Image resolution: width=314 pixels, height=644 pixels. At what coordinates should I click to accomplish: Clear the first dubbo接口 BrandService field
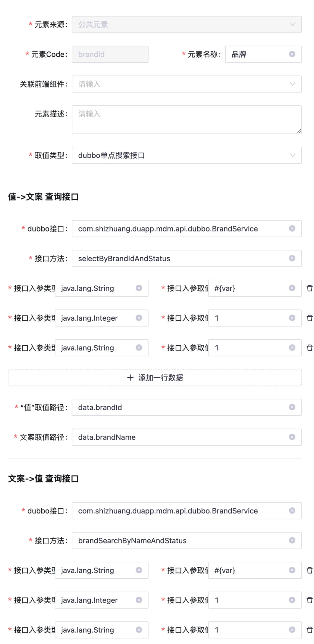point(292,229)
